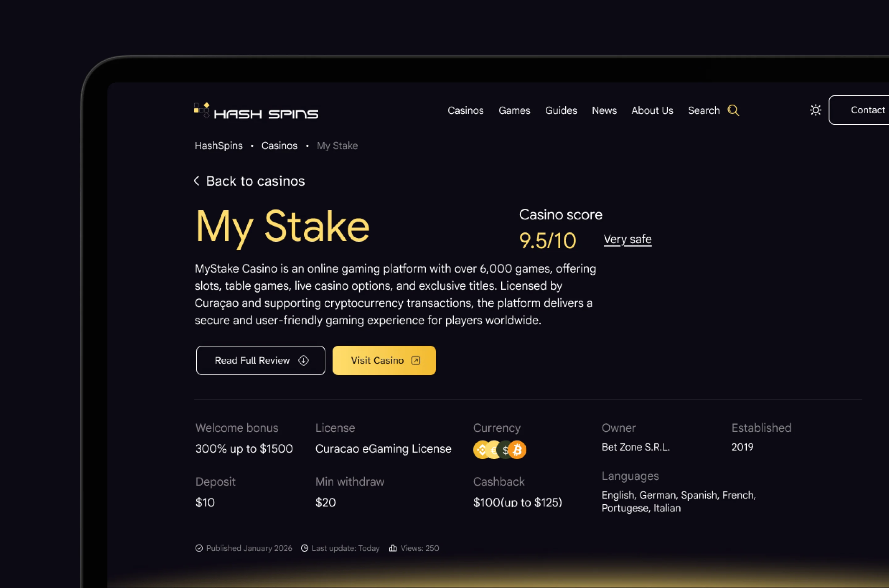Screen dimensions: 889x588
Task: Select News in the navigation bar
Action: 604,110
